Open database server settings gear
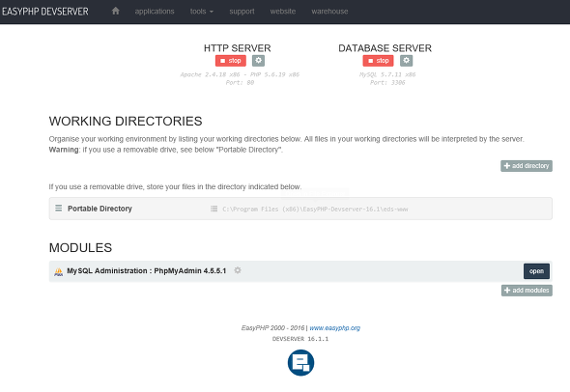The width and height of the screenshot is (570, 392). click(x=406, y=60)
